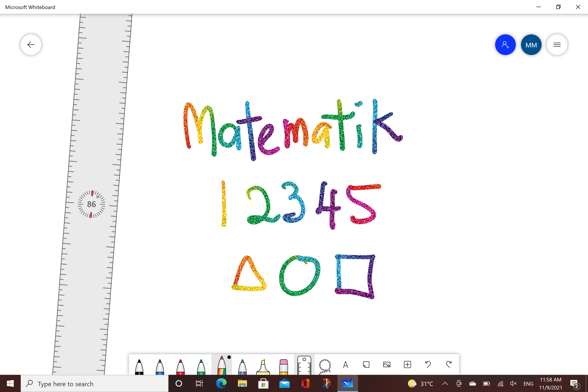Open the Text tool

(346, 364)
